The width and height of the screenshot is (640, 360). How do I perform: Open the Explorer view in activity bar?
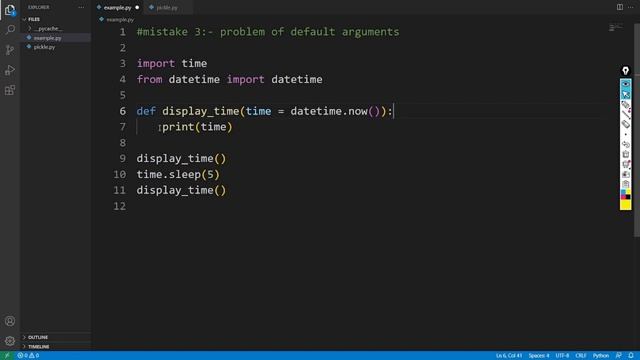(x=10, y=10)
